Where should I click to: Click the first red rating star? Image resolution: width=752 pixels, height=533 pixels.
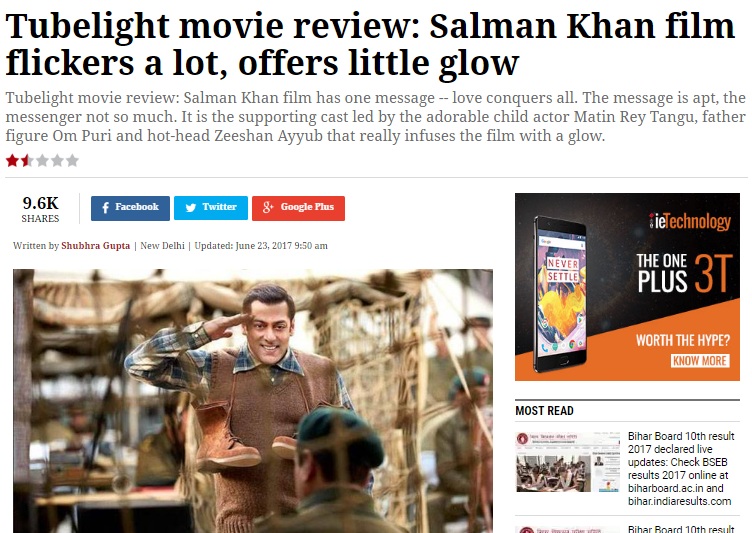12,160
